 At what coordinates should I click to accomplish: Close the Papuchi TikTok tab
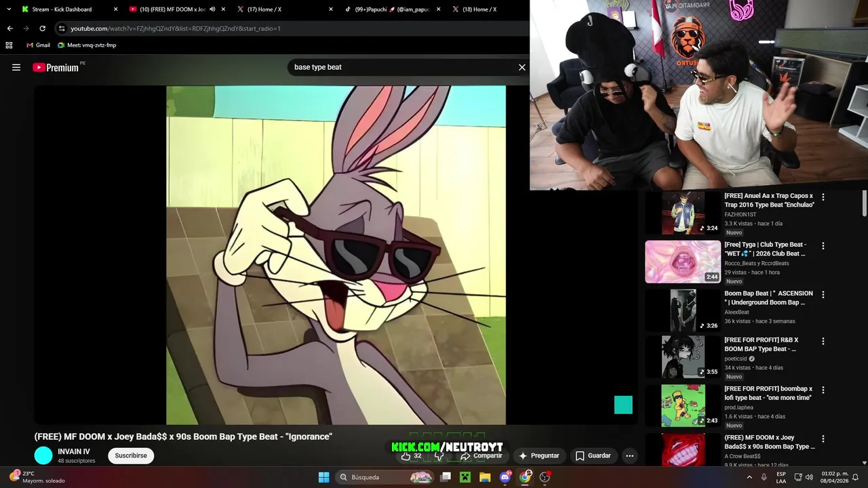(438, 9)
